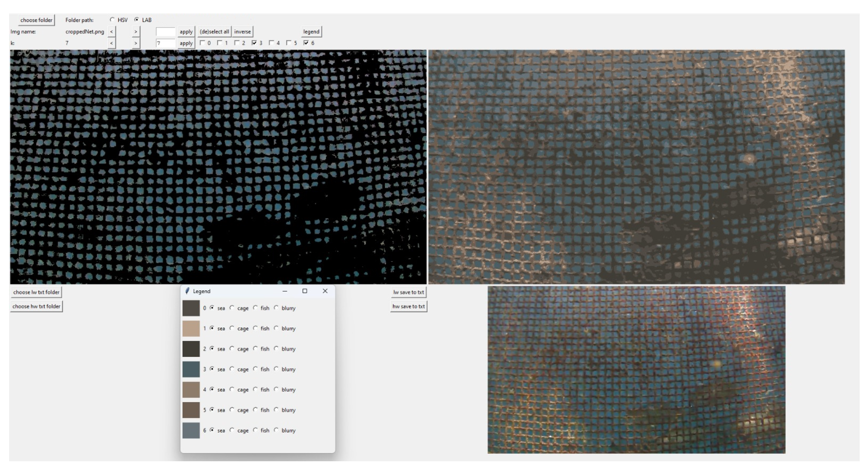Viewport: 868px width, 469px height.
Task: Set cluster 3 to sea in Legend
Action: pos(212,369)
